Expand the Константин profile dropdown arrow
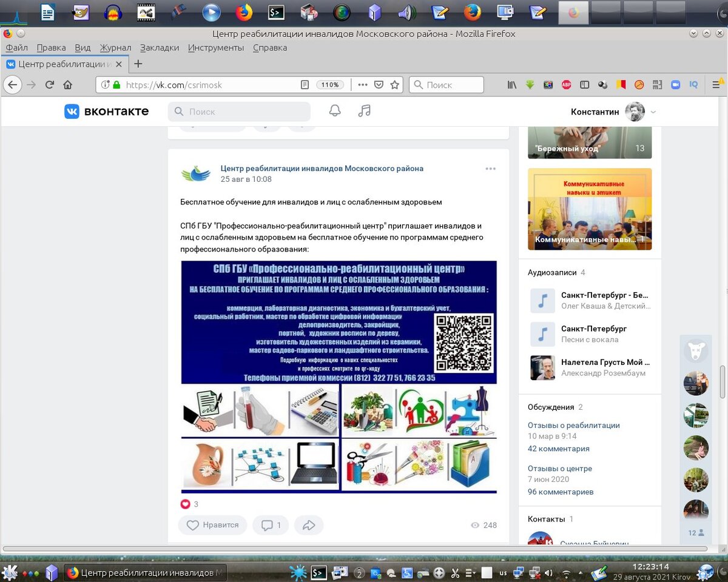Screen dimensions: 728x582 [653, 112]
